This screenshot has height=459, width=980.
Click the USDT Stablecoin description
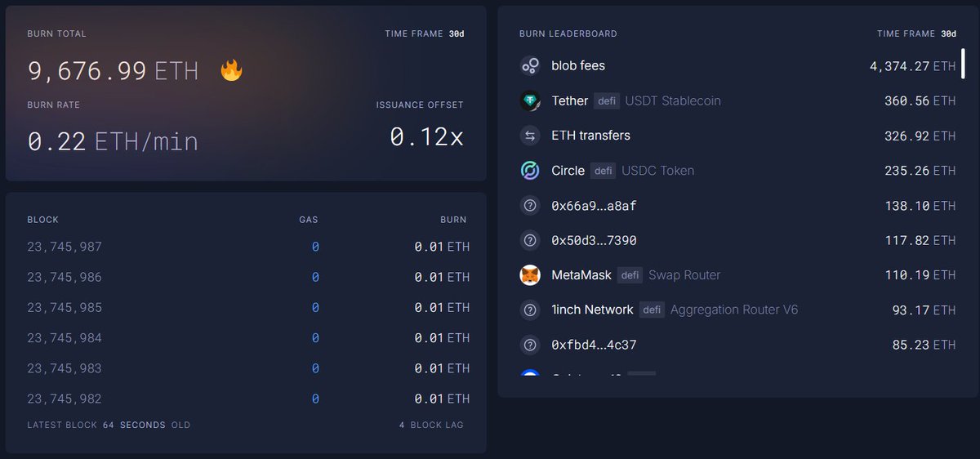673,101
